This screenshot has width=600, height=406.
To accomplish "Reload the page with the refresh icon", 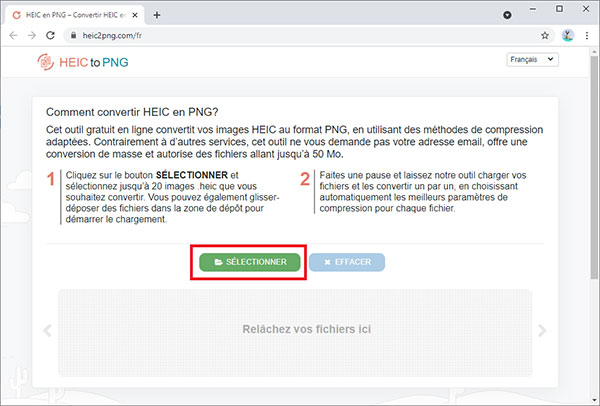I will tap(50, 36).
